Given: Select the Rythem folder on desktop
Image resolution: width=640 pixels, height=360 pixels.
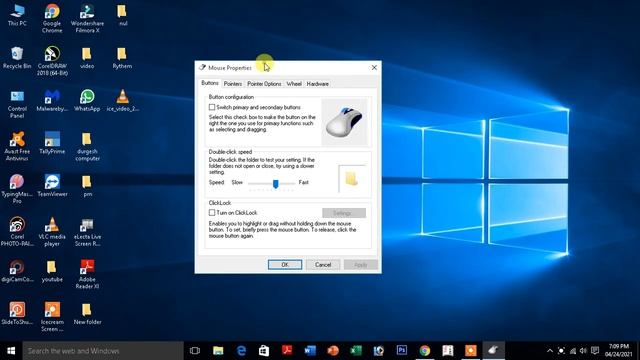Looking at the screenshot, I should pyautogui.click(x=122, y=58).
